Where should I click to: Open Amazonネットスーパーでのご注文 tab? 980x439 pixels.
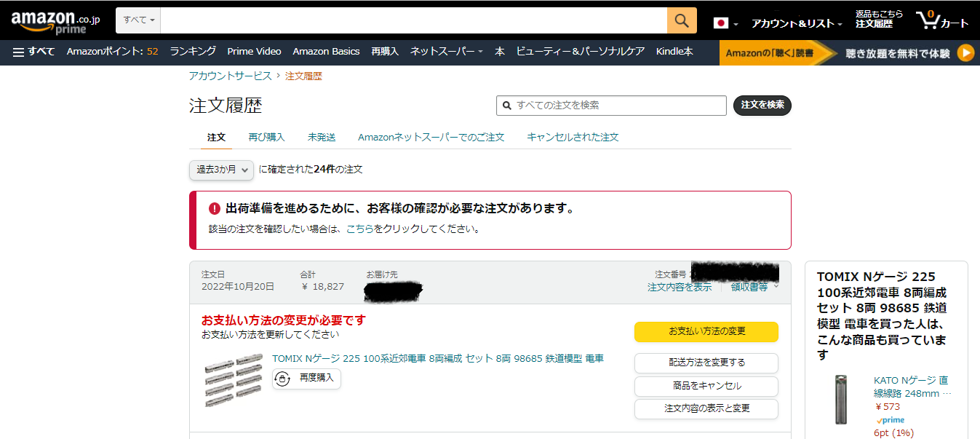coord(431,137)
